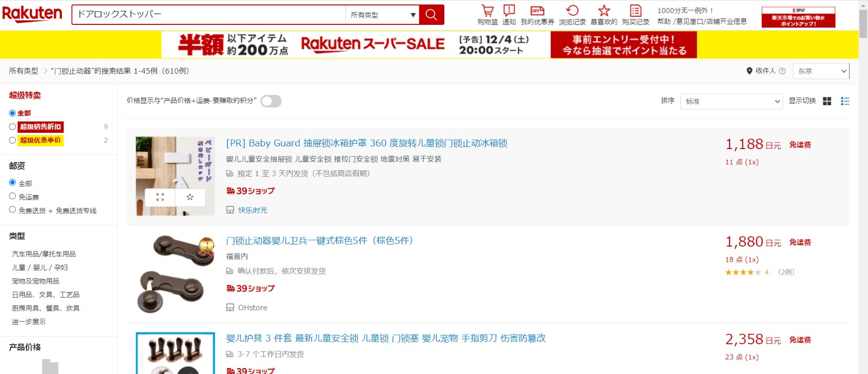Click the Rakuten Super SALE banner

429,44
